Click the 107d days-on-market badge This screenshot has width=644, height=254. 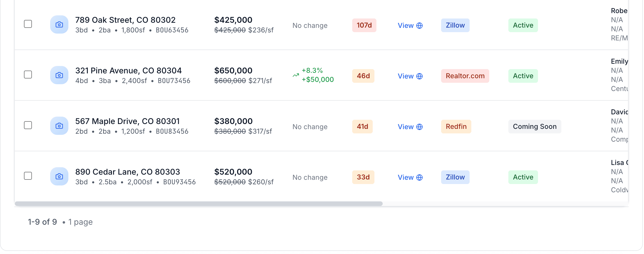(364, 25)
